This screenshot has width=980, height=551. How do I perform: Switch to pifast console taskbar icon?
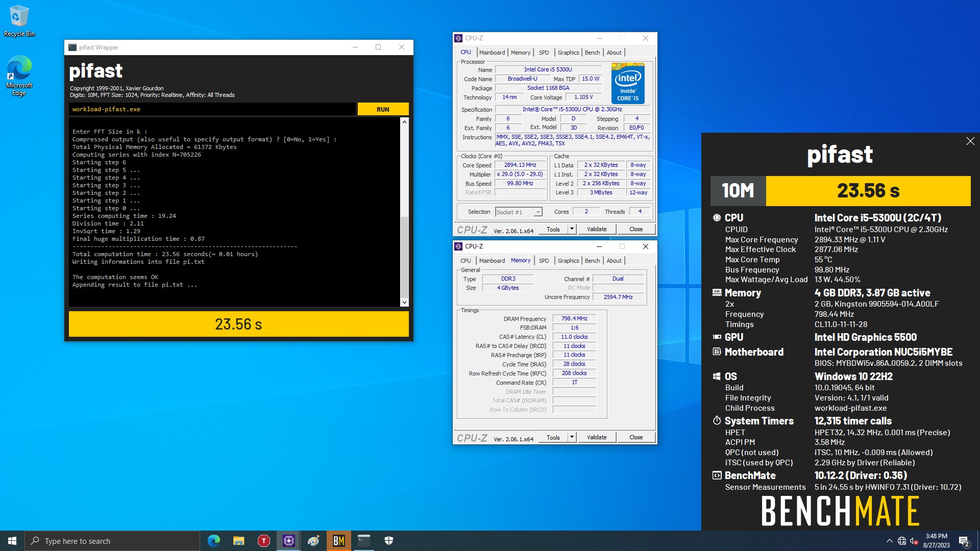point(364,541)
